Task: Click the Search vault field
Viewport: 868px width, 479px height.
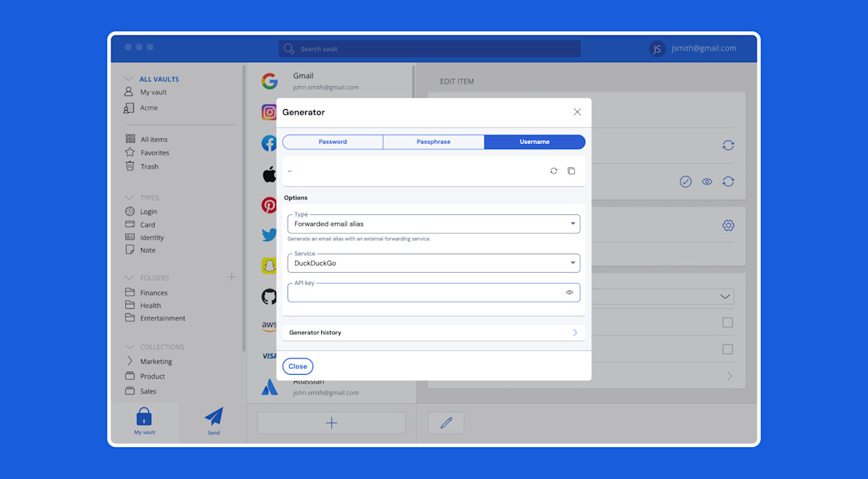Action: coord(430,48)
